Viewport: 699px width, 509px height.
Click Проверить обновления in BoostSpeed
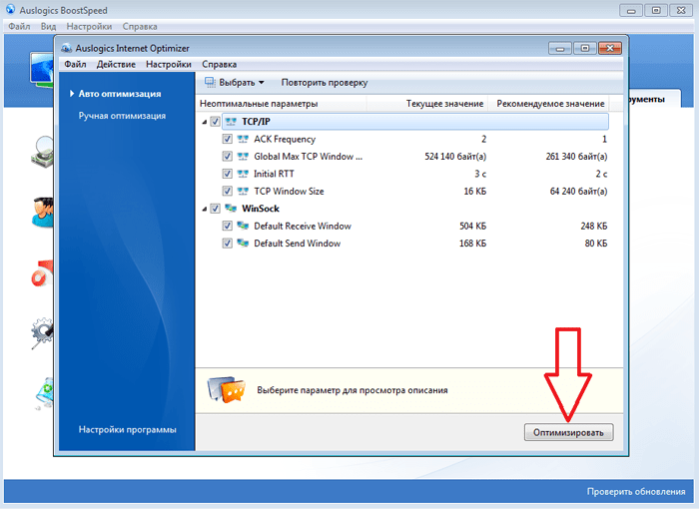tap(636, 492)
